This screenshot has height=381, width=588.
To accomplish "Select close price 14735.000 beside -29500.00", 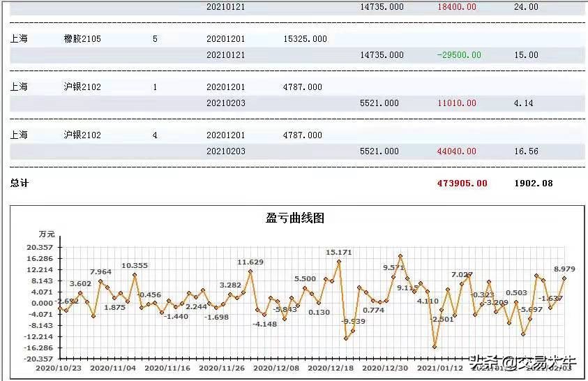I will (x=382, y=55).
